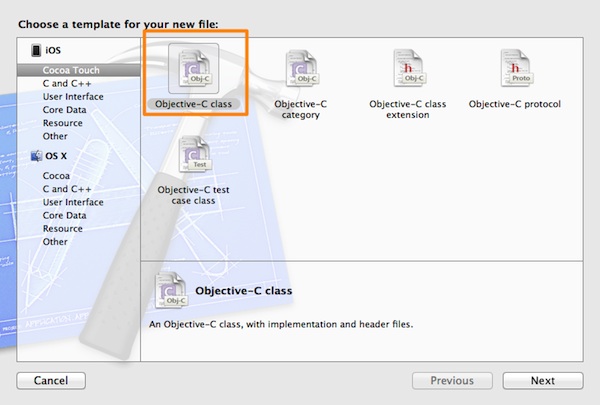Select Cocoa Touch under iOS
Screen dimensions: 600x405
[x=70, y=71]
